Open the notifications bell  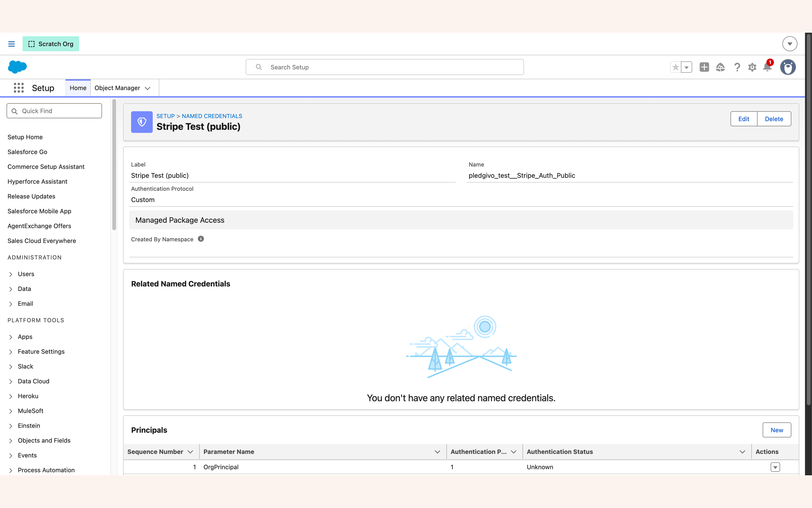pyautogui.click(x=767, y=67)
